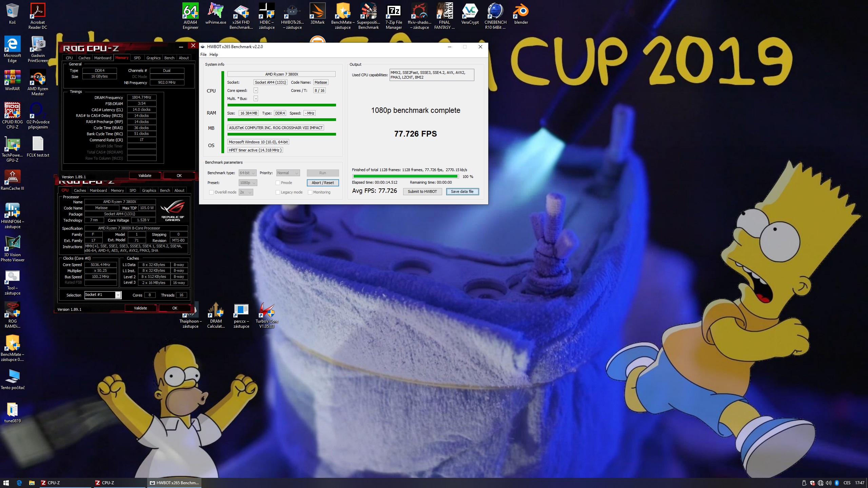Open the Help menu in HWBOT x265
The height and width of the screenshot is (488, 868).
click(214, 55)
